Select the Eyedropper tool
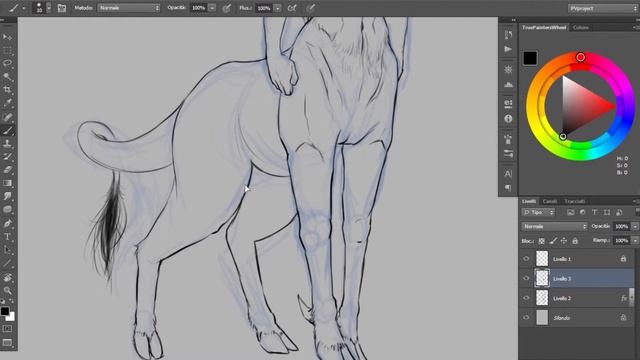The width and height of the screenshot is (640, 360). click(7, 103)
